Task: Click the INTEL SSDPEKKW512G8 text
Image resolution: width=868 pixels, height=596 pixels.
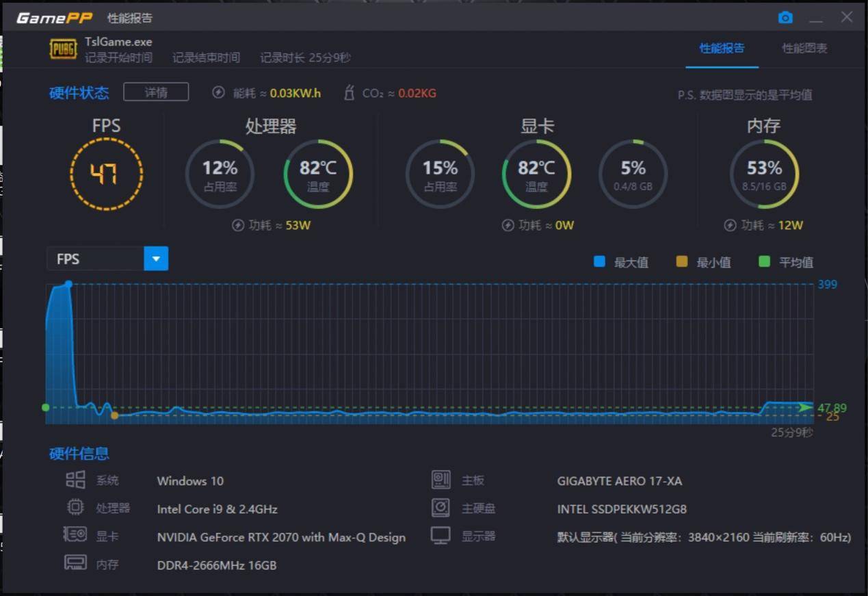Action: tap(622, 509)
